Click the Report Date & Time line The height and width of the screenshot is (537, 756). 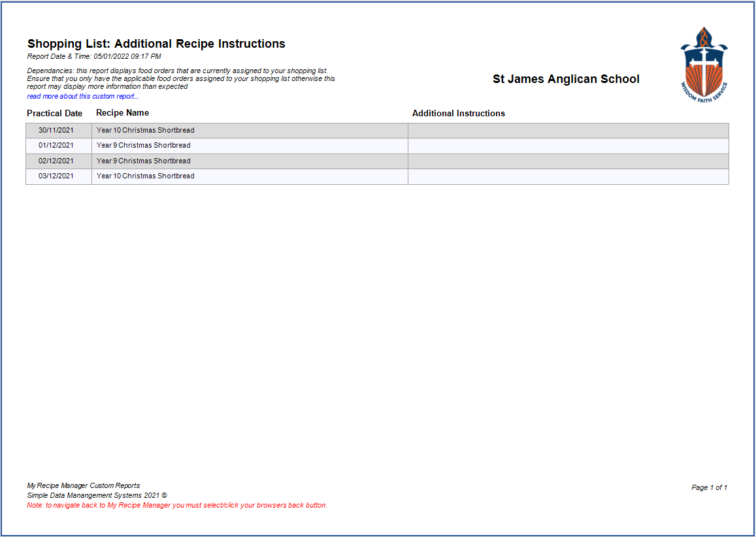click(94, 57)
